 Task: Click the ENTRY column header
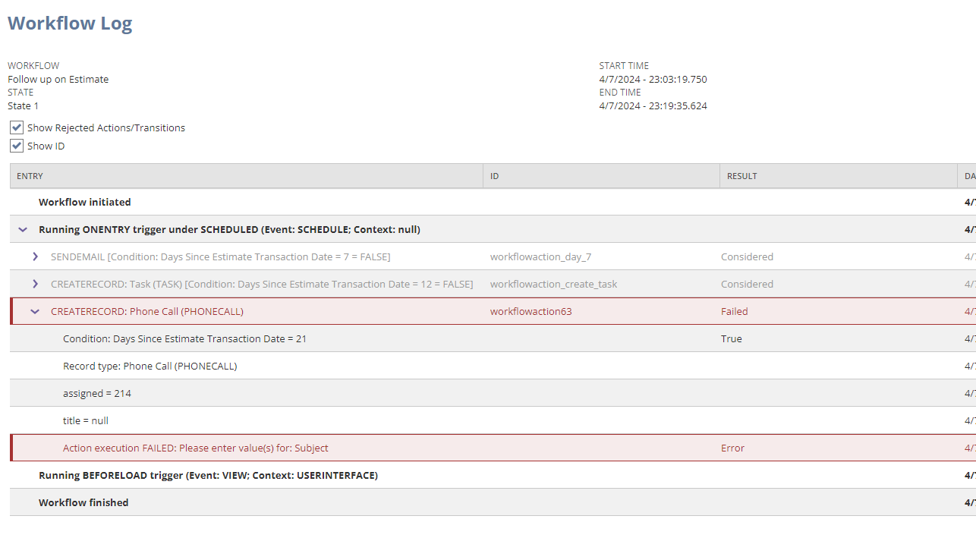[29, 175]
